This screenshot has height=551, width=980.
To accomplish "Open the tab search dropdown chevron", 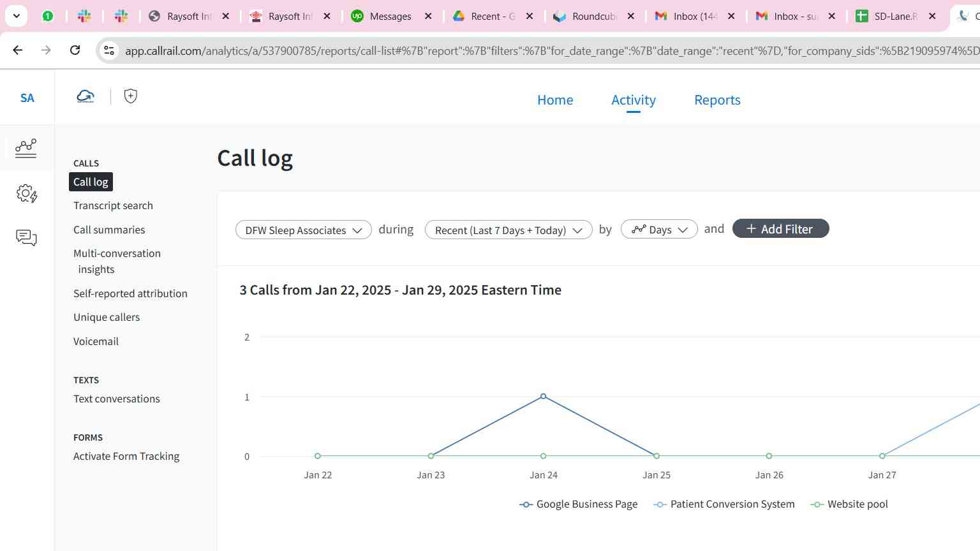I will coord(16,16).
